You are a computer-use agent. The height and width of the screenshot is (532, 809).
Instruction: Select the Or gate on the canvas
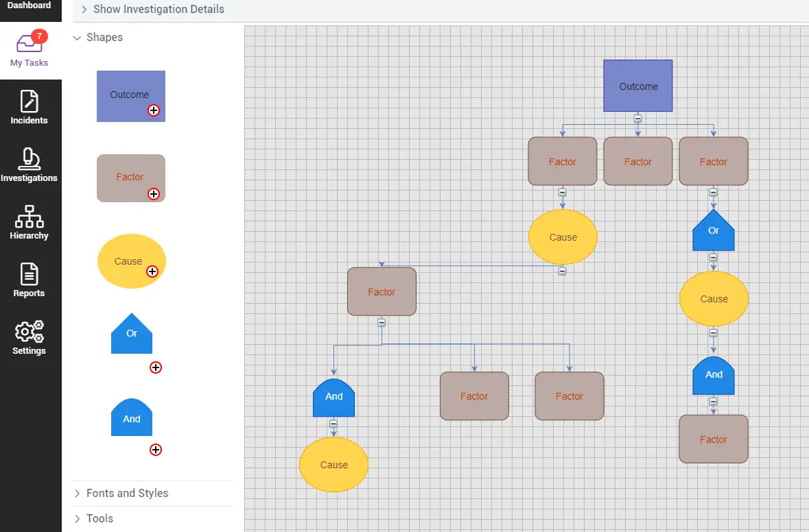[714, 230]
